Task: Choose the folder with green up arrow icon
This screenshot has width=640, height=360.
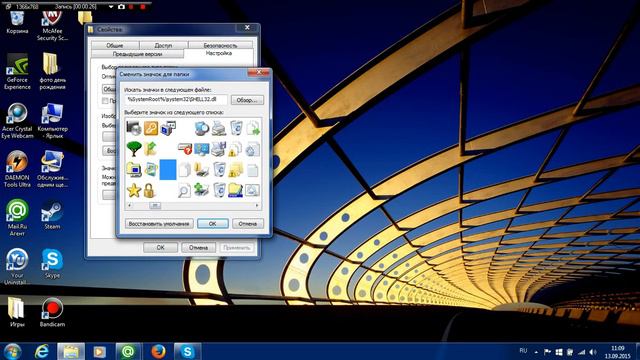Action: tap(151, 149)
